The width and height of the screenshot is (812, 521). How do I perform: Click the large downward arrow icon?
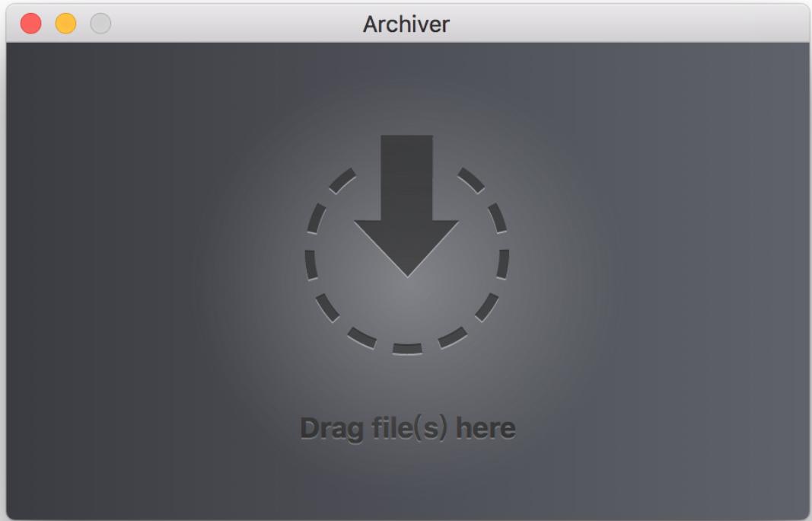pyautogui.click(x=406, y=206)
